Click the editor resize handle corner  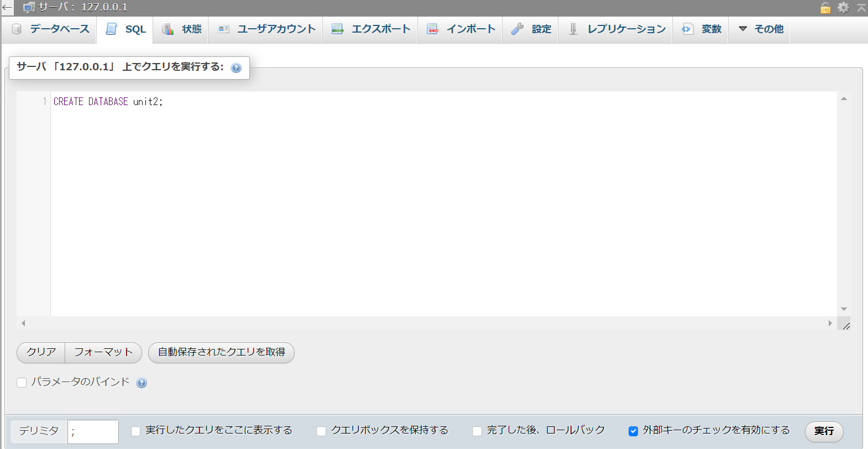pos(845,325)
